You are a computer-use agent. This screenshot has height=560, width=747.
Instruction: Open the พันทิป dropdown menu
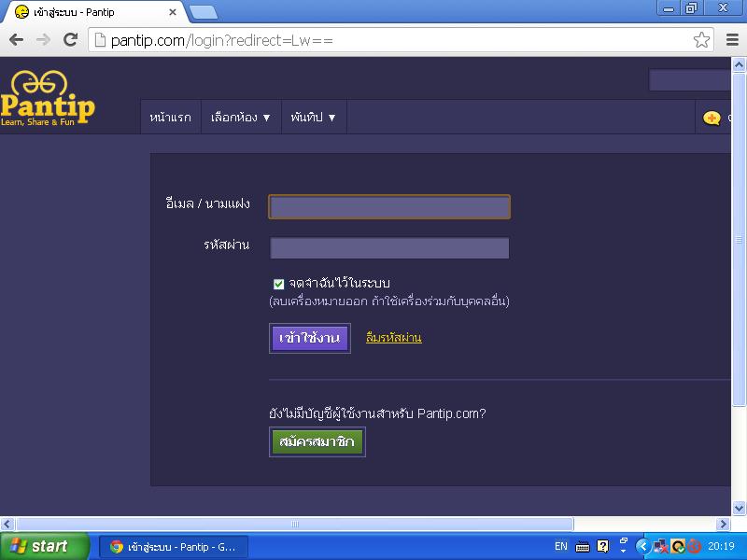(x=314, y=118)
